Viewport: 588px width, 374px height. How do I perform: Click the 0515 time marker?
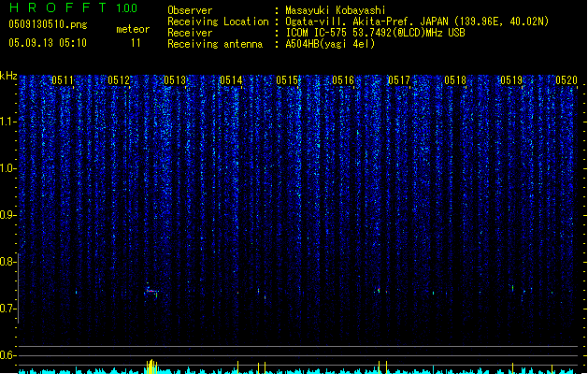point(287,80)
